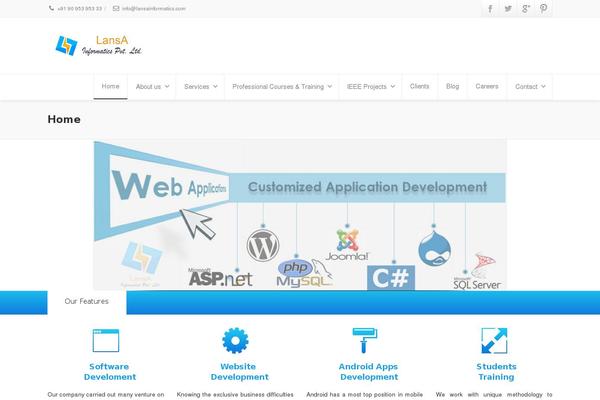Open the Twitter social icon
Screen dimensions: 600x400
tap(508, 8)
